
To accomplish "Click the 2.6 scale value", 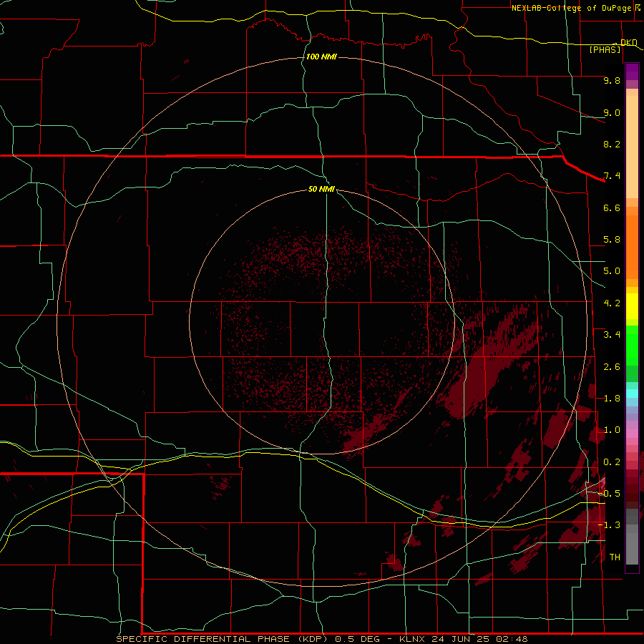I will click(612, 367).
